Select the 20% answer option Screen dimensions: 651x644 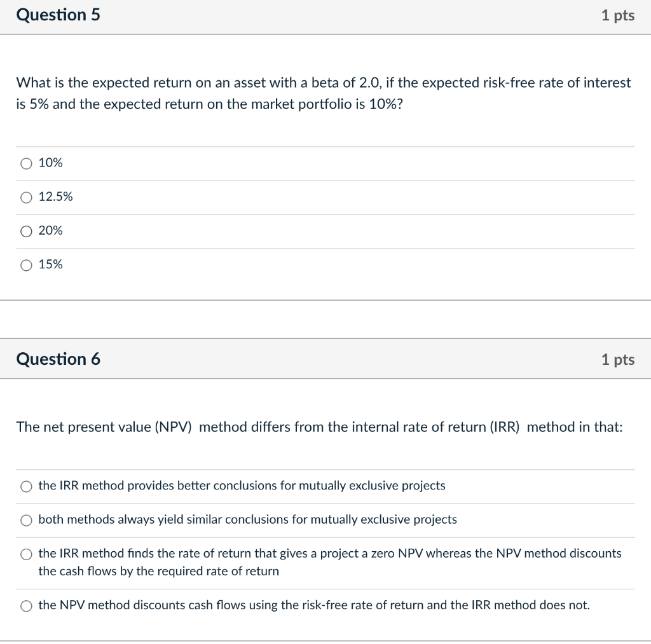(26, 231)
